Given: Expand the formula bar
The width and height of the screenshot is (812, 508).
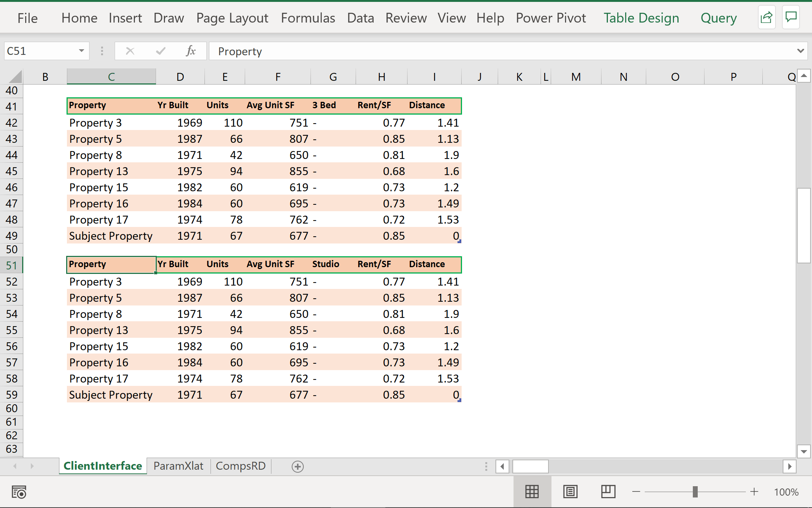Looking at the screenshot, I should (800, 51).
